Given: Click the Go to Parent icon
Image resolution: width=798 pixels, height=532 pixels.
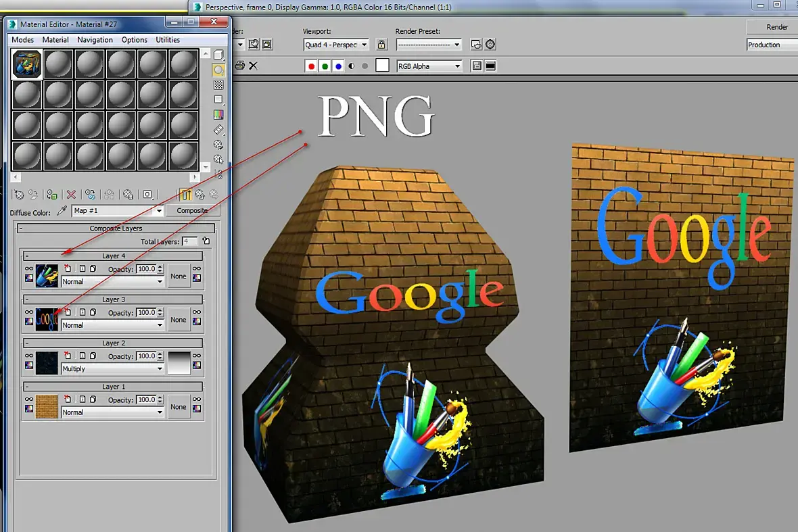Looking at the screenshot, I should point(200,194).
